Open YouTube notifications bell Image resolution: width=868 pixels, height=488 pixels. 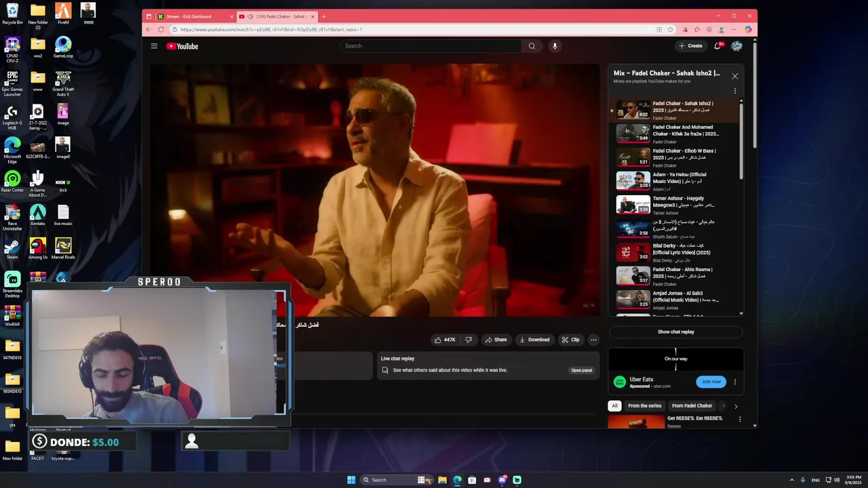pos(717,46)
